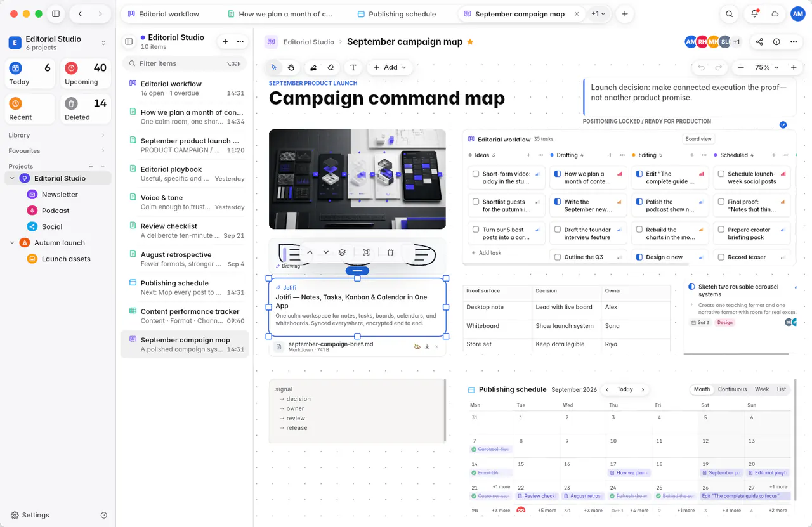Click the Filter items search field
This screenshot has height=527, width=812.
(x=185, y=63)
